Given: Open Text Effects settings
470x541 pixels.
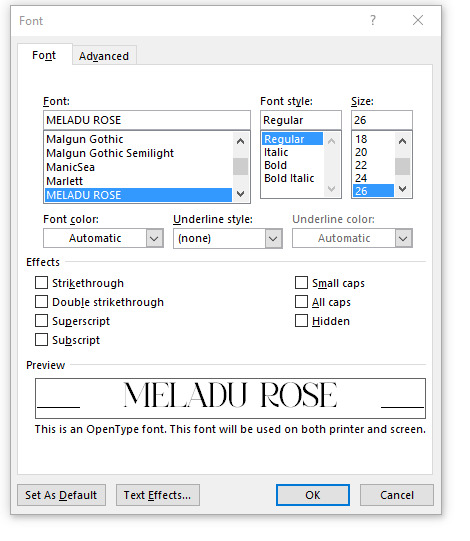Looking at the screenshot, I should tap(158, 495).
